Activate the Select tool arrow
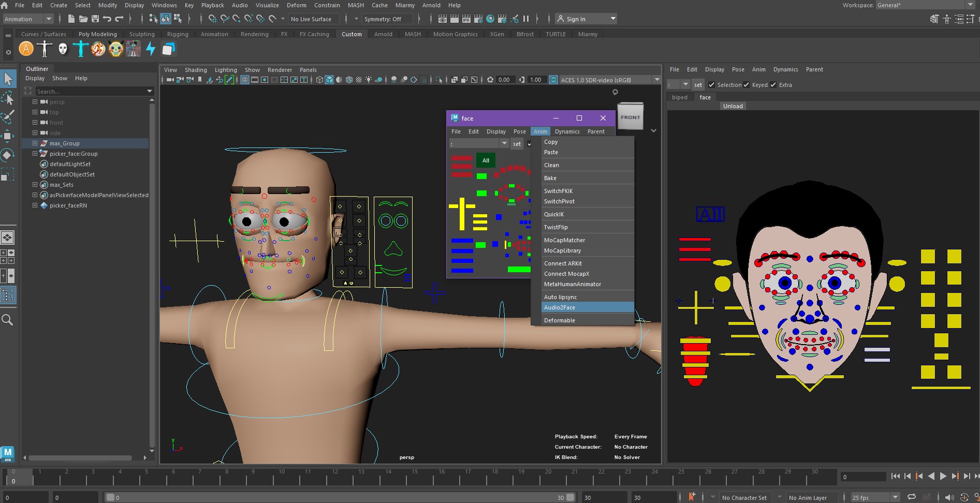The height and width of the screenshot is (503, 980). coord(8,79)
